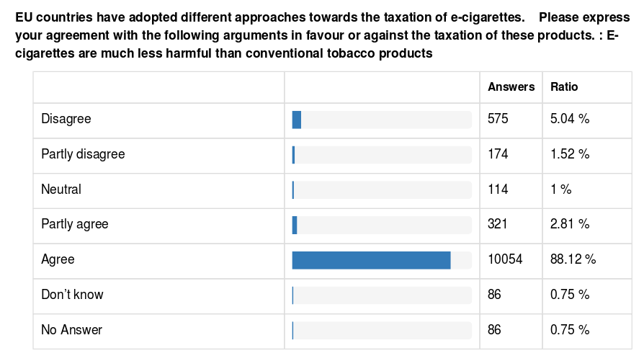Click the 114 count in Neutral row

tap(498, 190)
